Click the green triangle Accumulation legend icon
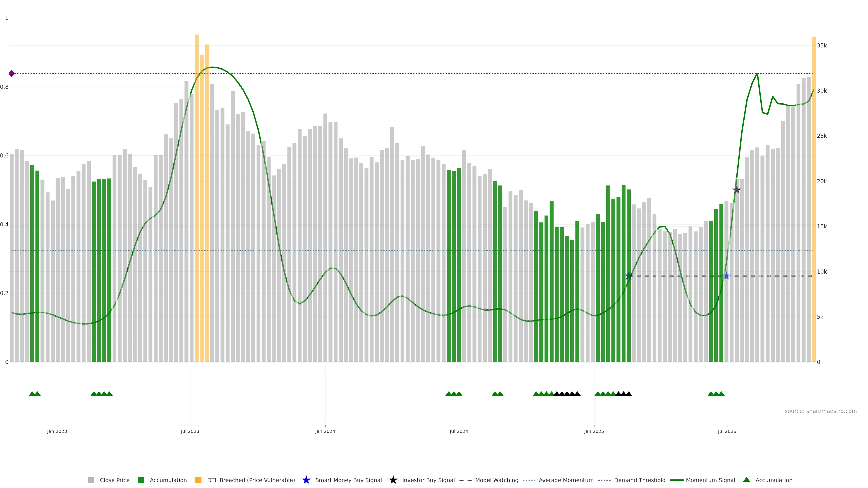Viewport: 868px width, 488px height. 746,480
